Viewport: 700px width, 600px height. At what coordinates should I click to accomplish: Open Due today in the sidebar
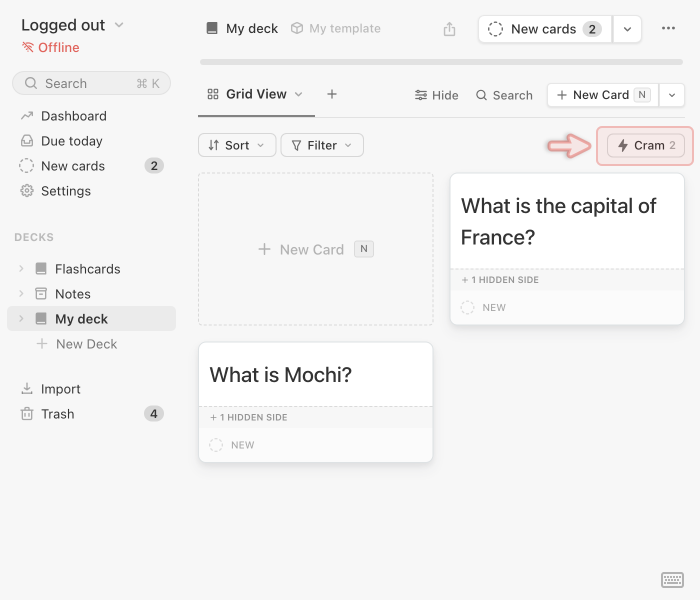(x=71, y=141)
